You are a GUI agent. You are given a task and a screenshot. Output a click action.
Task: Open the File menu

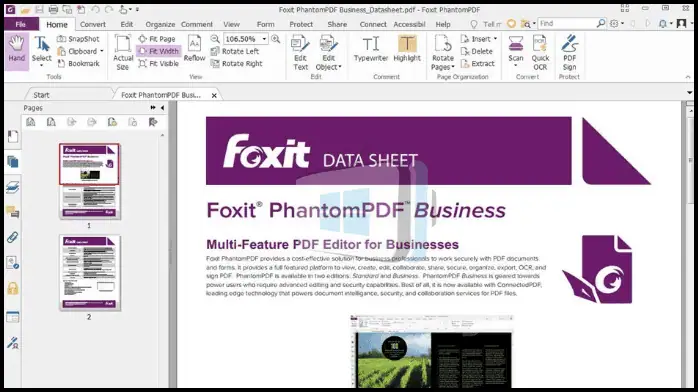pyautogui.click(x=20, y=24)
